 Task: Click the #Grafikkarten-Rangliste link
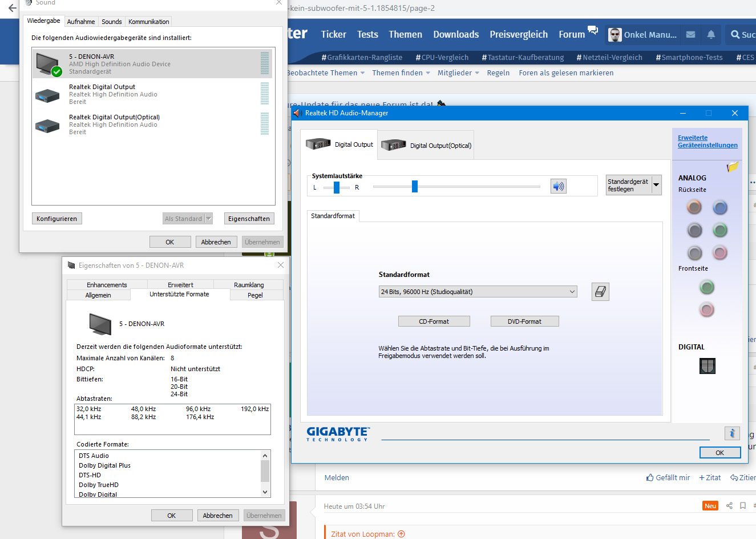point(362,57)
